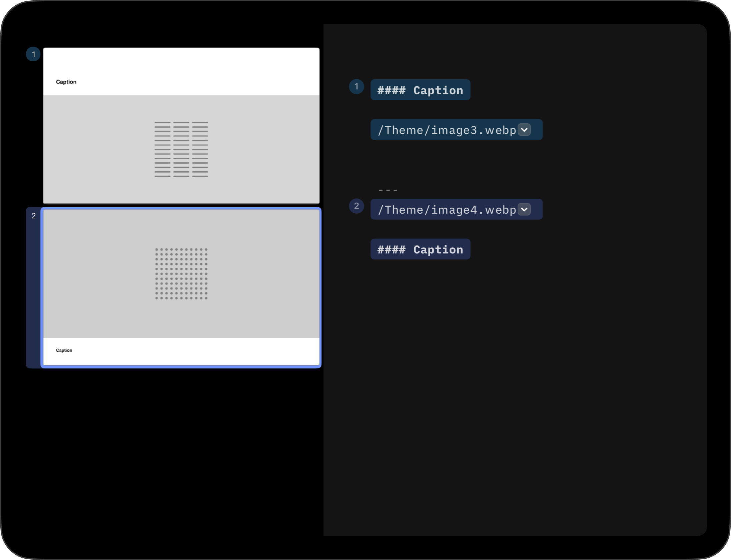Image resolution: width=731 pixels, height=560 pixels.
Task: Click number 1 badge beside first thumbnail
Action: click(33, 54)
